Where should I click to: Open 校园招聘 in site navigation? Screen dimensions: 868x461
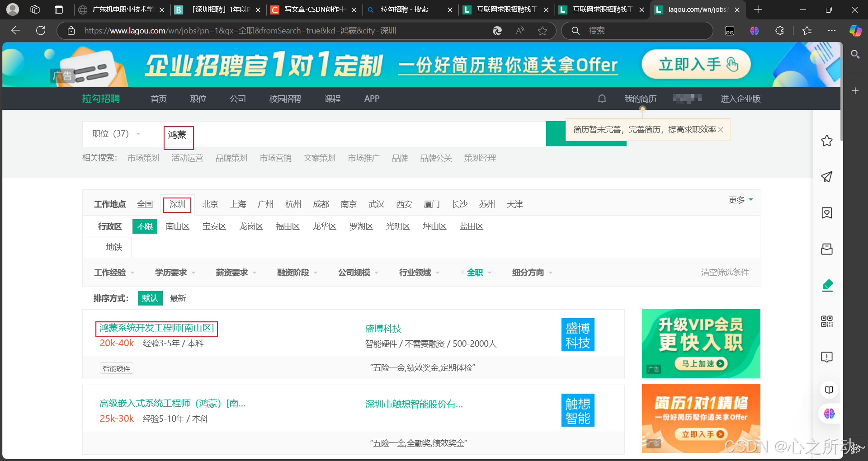tap(285, 99)
